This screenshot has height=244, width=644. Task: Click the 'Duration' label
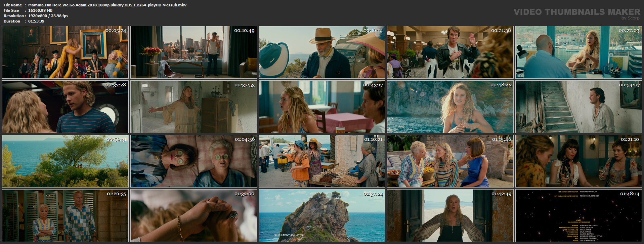(x=12, y=21)
